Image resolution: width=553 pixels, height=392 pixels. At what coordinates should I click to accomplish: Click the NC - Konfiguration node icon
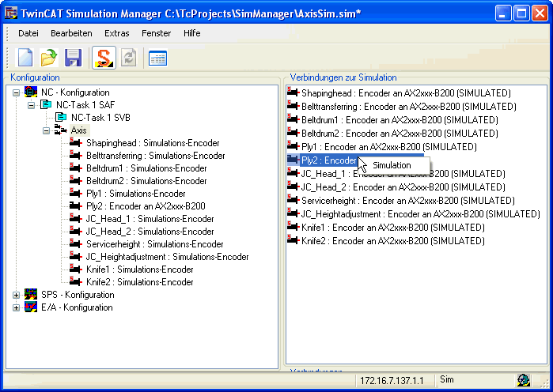tap(31, 92)
